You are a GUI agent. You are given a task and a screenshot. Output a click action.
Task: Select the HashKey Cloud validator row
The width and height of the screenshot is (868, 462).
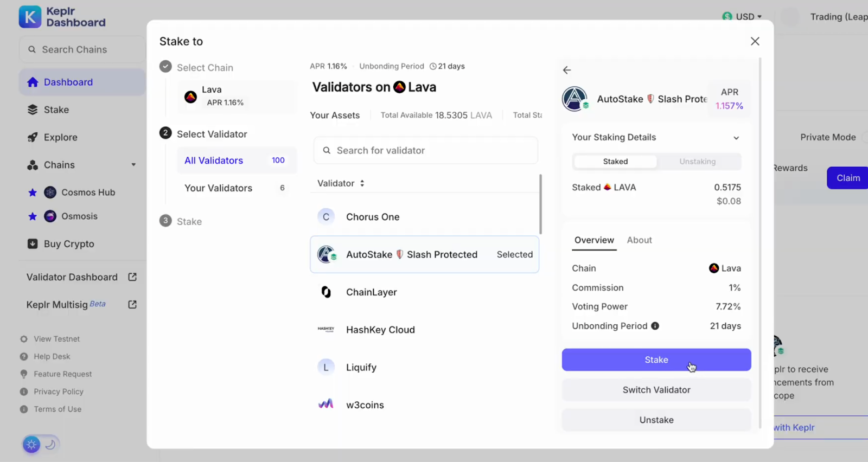424,329
